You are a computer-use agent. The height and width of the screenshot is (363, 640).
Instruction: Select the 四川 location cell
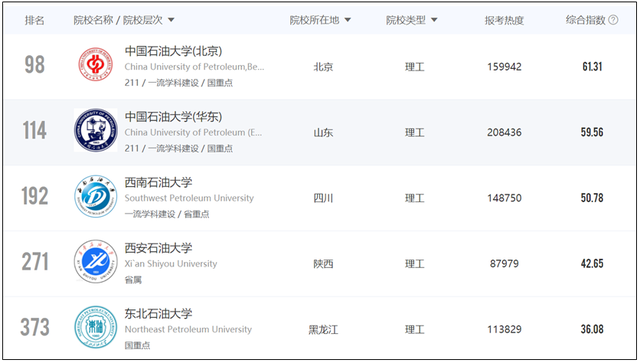tap(323, 198)
